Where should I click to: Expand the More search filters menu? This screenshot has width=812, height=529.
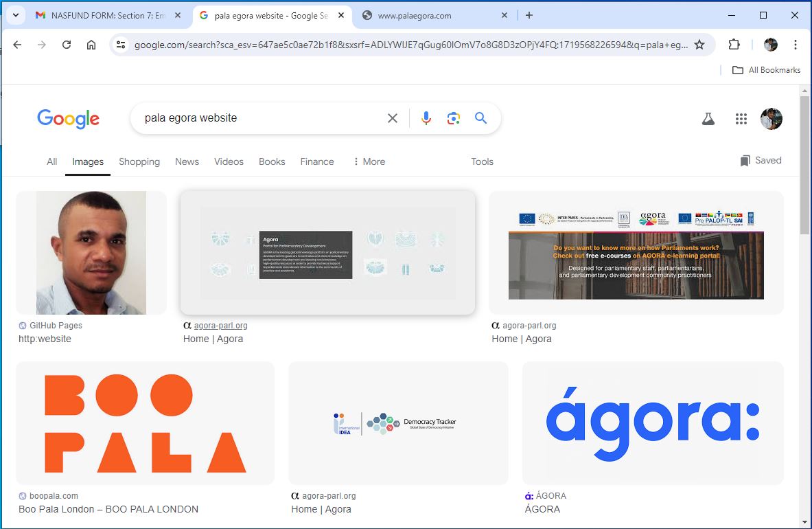pos(369,161)
